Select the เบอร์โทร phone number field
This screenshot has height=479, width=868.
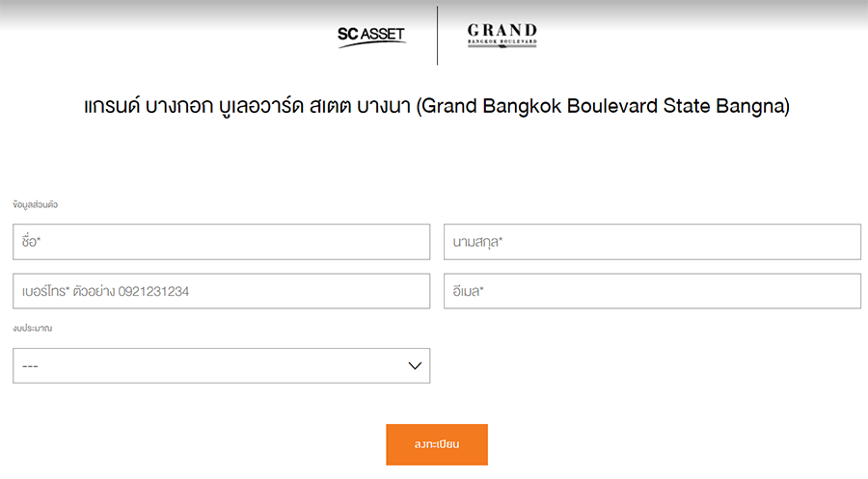pyautogui.click(x=221, y=291)
